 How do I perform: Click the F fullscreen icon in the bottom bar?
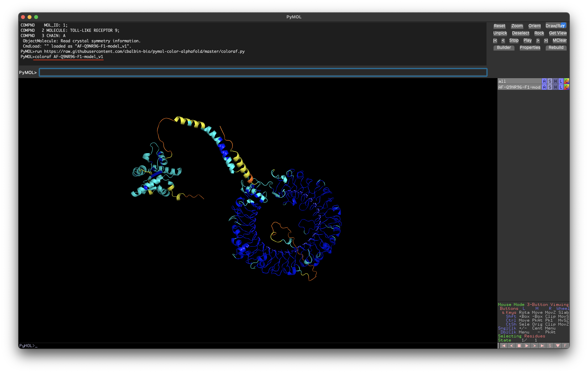(x=565, y=345)
